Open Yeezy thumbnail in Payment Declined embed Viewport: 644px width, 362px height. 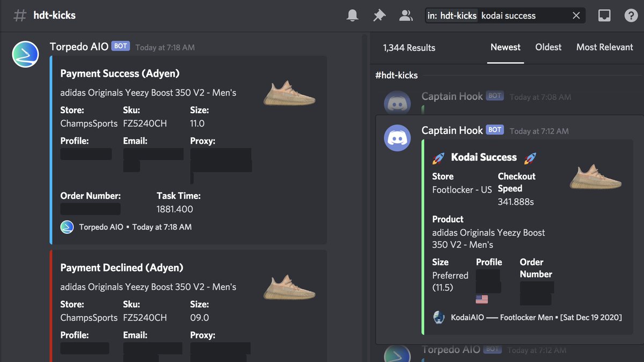[x=289, y=287]
